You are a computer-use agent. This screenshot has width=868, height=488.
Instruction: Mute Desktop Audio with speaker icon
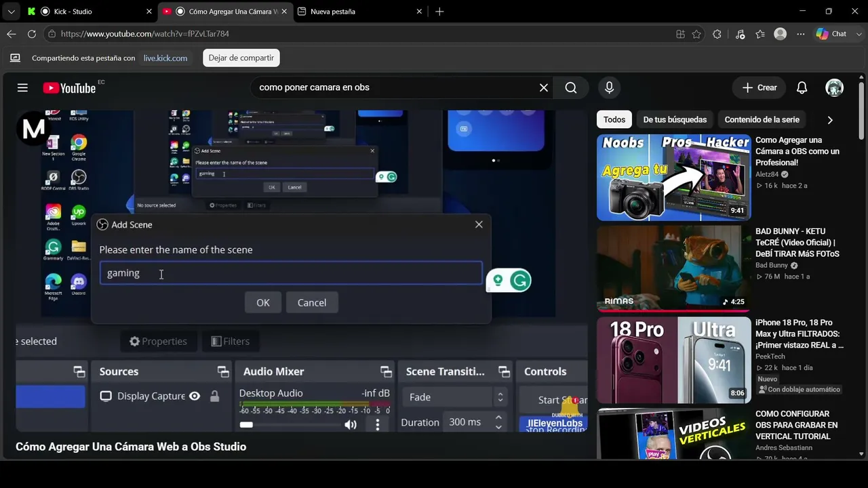pyautogui.click(x=351, y=424)
